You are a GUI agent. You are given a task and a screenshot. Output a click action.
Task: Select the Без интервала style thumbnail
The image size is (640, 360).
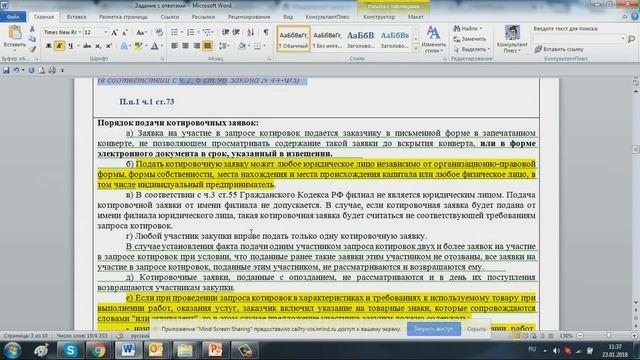pos(327,39)
